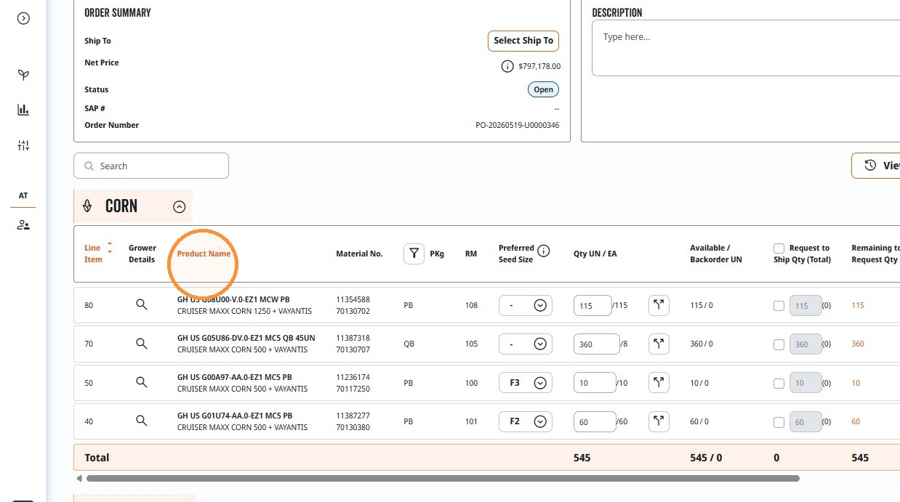Check the Request to Ship Qty header checkbox
The height and width of the screenshot is (502, 900).
coord(778,248)
